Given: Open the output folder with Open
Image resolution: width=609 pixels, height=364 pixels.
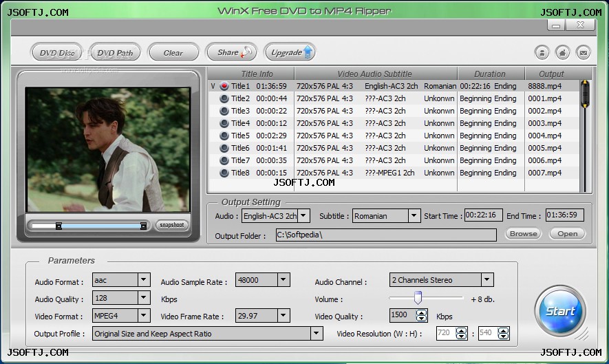Looking at the screenshot, I should click(x=567, y=233).
